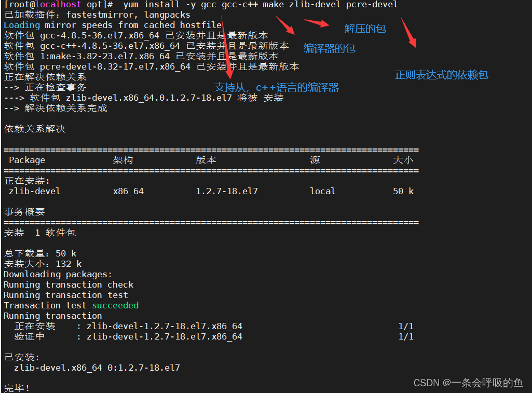Viewport: 532px width, 393px height.
Task: Click the line '1:make-3.82-23.el7.x86_64'
Action: 141,57
